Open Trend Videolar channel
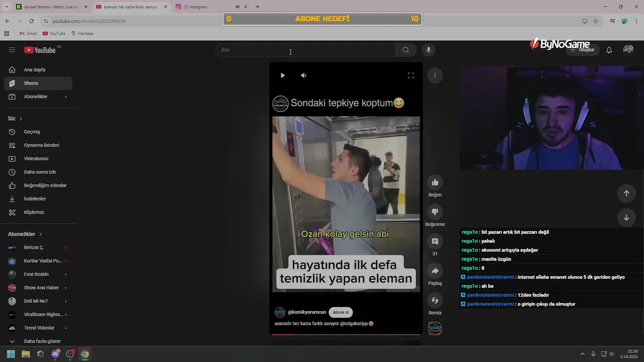 coord(38,328)
